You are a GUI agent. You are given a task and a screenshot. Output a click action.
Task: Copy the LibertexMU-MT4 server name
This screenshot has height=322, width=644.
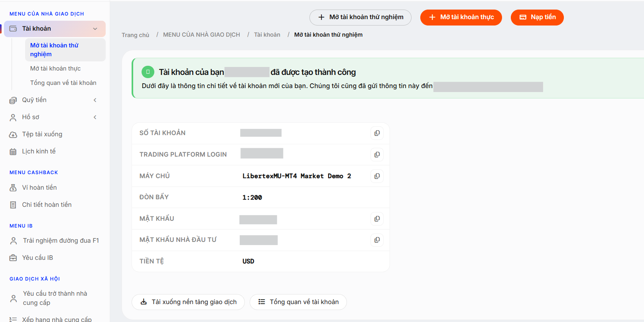click(x=377, y=176)
